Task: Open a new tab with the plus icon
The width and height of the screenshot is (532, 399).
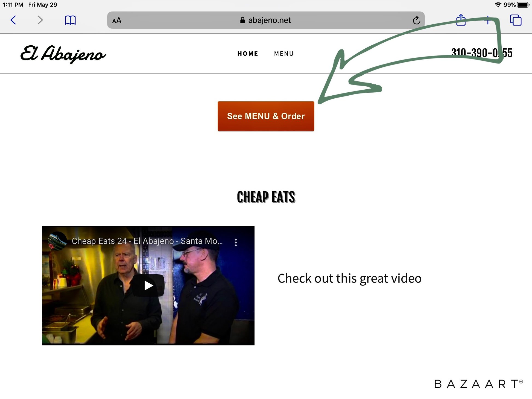Action: click(x=488, y=20)
